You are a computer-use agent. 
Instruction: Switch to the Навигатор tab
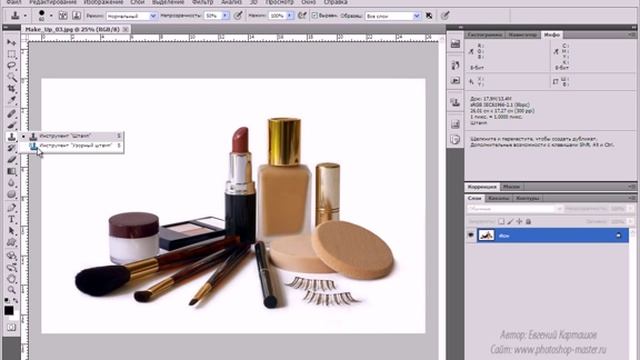(522, 35)
